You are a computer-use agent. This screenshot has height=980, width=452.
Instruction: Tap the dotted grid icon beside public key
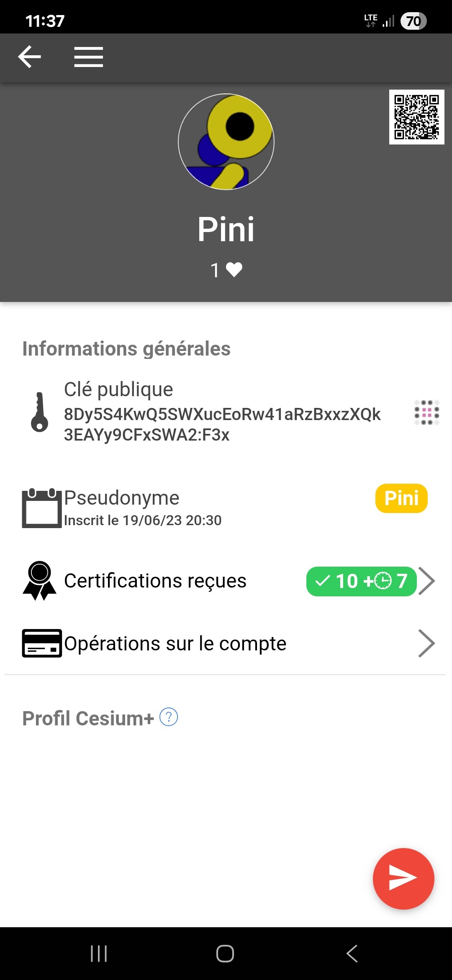426,413
